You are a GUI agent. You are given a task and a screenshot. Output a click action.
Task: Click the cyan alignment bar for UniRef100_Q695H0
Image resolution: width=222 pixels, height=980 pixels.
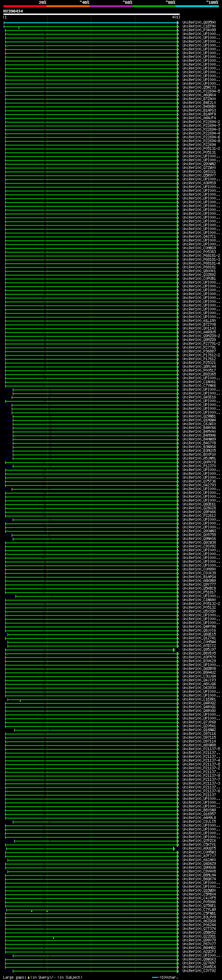91,23
